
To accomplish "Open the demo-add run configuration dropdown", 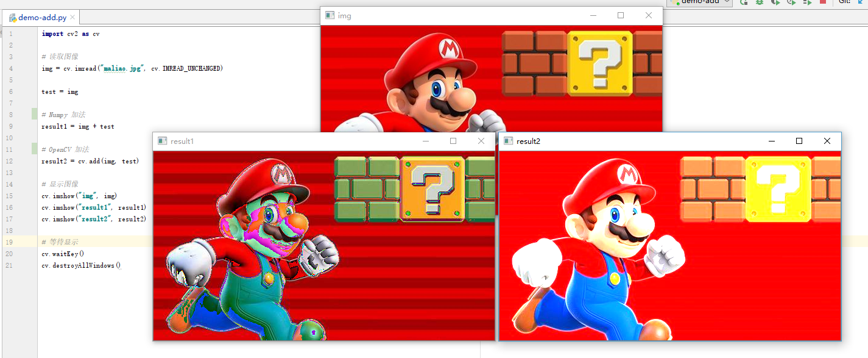I will [699, 2].
